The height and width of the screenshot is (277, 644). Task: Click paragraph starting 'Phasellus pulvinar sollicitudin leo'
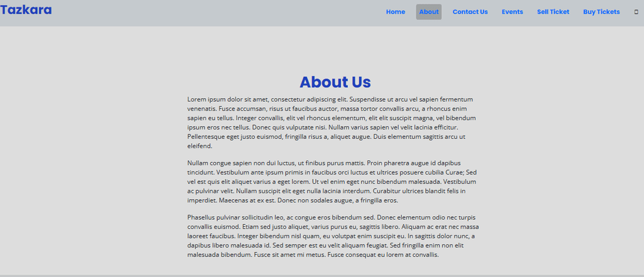click(x=333, y=236)
